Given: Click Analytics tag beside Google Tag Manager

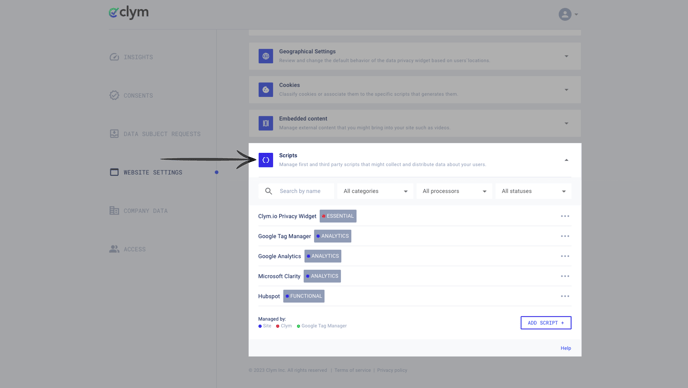Looking at the screenshot, I should pos(333,236).
